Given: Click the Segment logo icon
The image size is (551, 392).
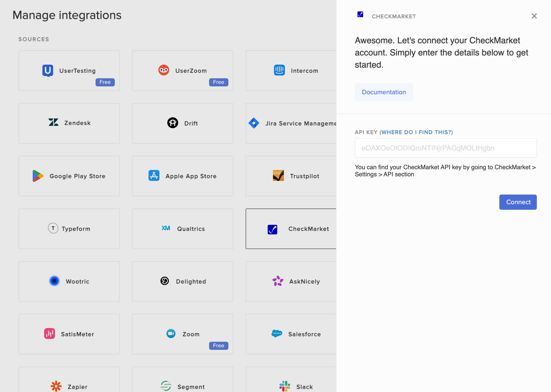Looking at the screenshot, I should click(166, 386).
